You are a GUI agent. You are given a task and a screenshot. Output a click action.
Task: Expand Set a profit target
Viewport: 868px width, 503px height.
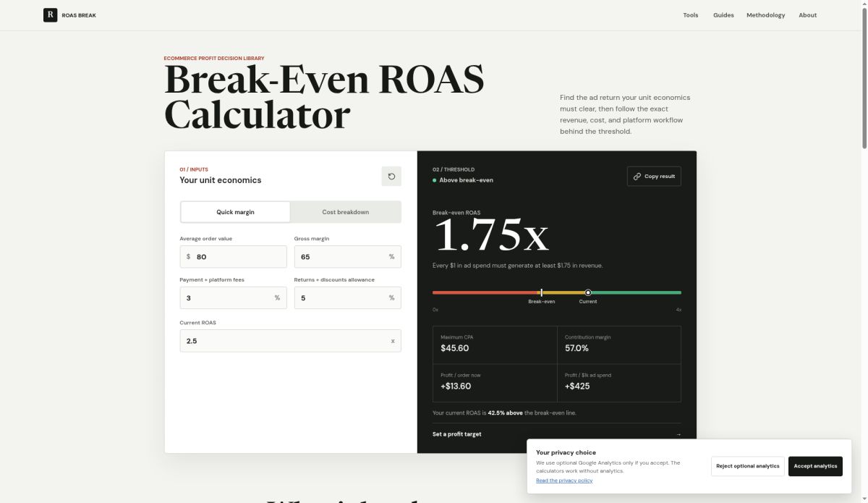point(557,434)
